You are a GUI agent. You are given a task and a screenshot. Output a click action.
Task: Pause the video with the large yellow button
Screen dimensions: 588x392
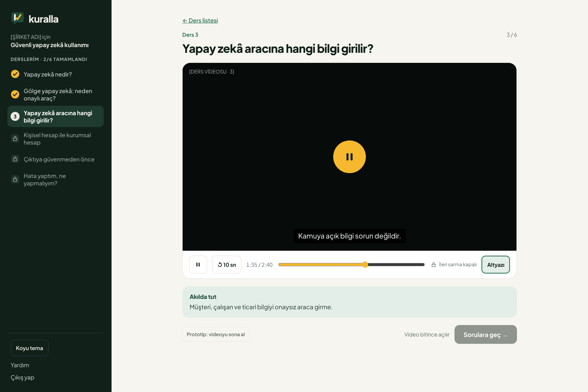pyautogui.click(x=349, y=157)
